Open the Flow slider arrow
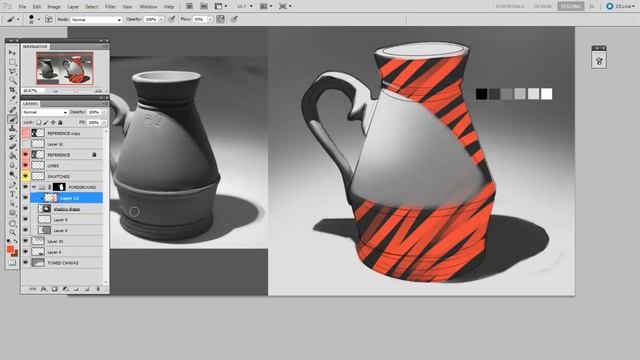This screenshot has height=360, width=640. coord(210,19)
